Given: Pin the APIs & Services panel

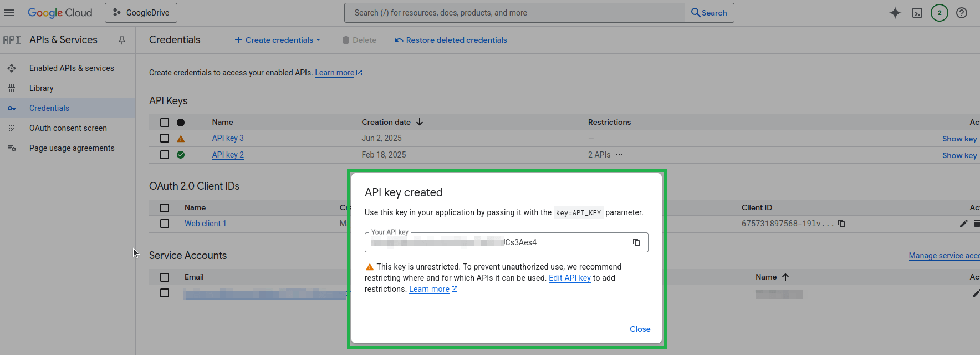Looking at the screenshot, I should click(x=122, y=40).
